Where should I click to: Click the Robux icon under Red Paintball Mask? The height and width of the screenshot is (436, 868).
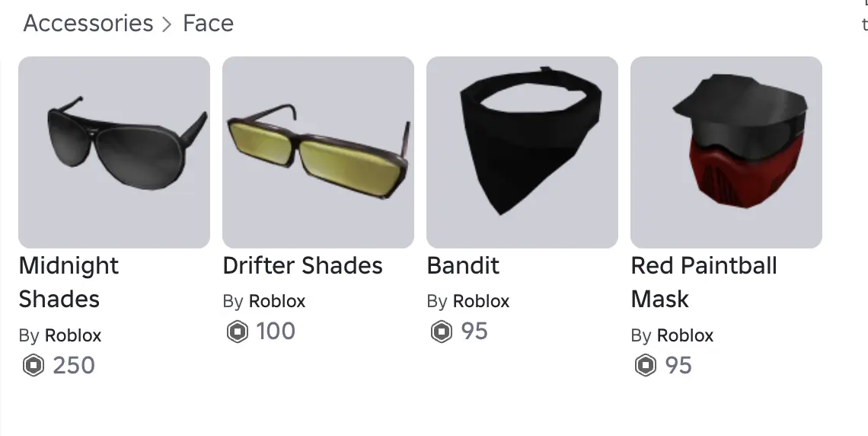click(x=646, y=366)
